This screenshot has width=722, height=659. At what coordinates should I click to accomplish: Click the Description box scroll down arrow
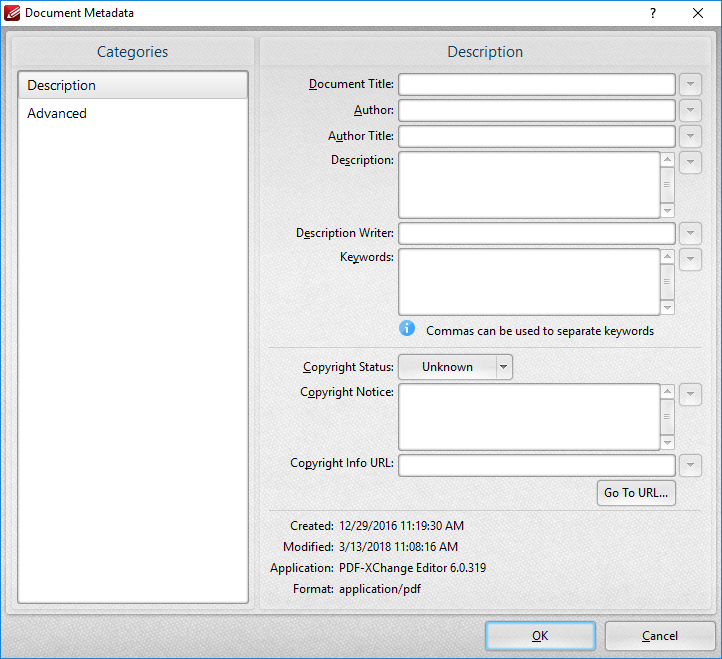click(x=667, y=210)
